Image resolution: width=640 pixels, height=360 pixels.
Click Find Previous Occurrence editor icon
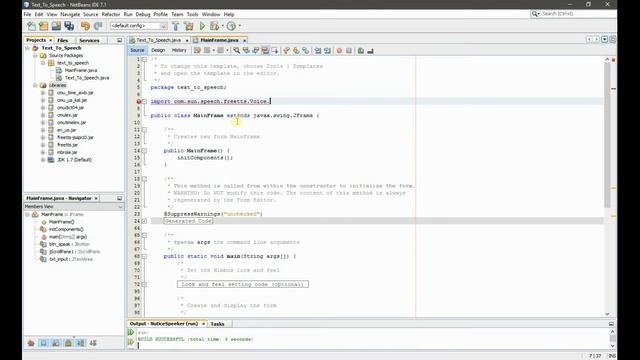246,51
